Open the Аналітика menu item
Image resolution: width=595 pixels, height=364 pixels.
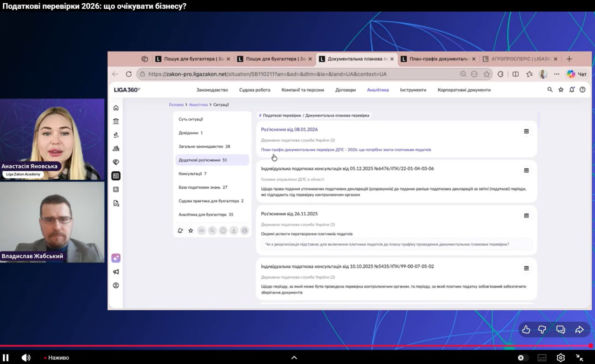377,90
